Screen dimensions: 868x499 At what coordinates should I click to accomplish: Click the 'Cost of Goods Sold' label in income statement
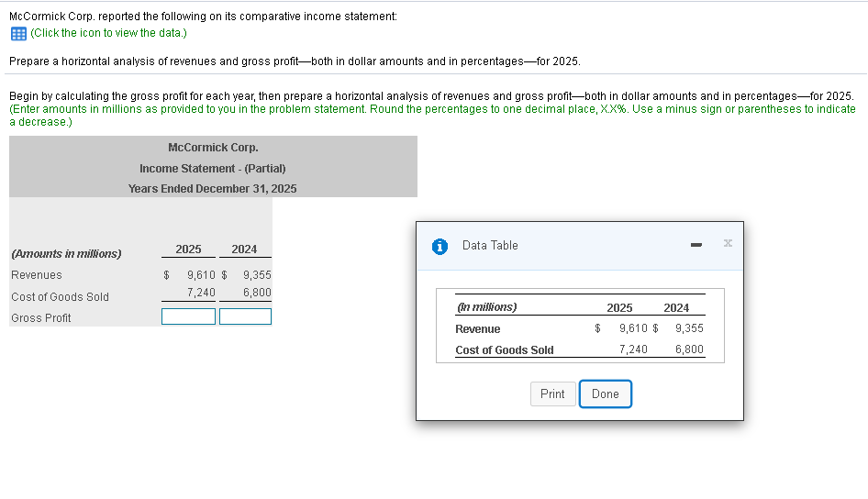tap(60, 297)
